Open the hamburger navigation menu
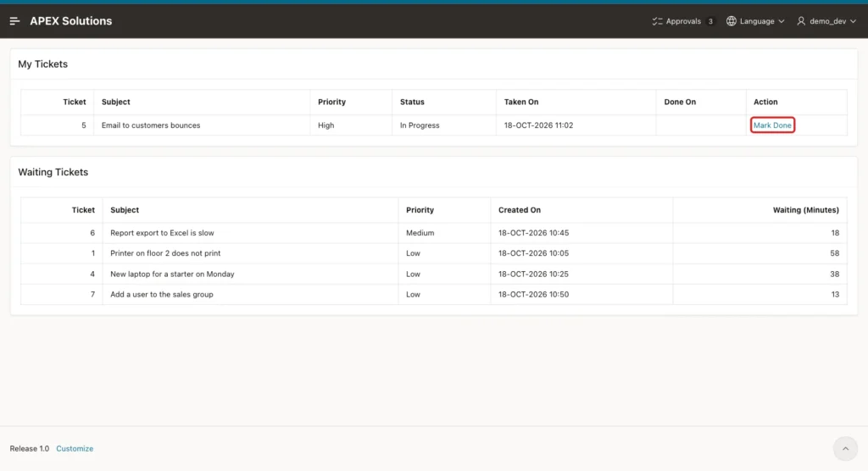 pos(15,21)
